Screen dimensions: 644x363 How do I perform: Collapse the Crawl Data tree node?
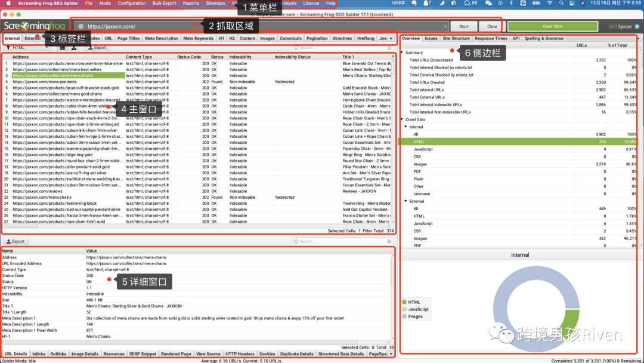(x=402, y=119)
